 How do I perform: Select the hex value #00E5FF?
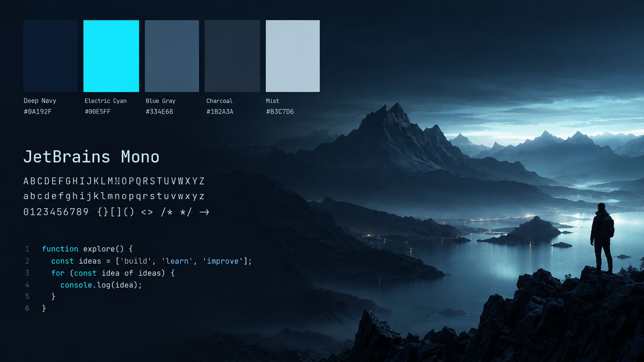pyautogui.click(x=98, y=112)
